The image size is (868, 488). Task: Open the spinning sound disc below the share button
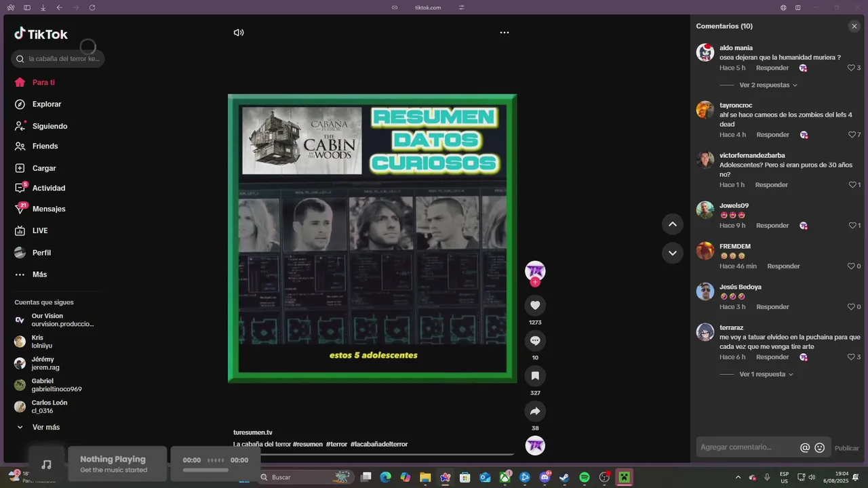coord(535,445)
